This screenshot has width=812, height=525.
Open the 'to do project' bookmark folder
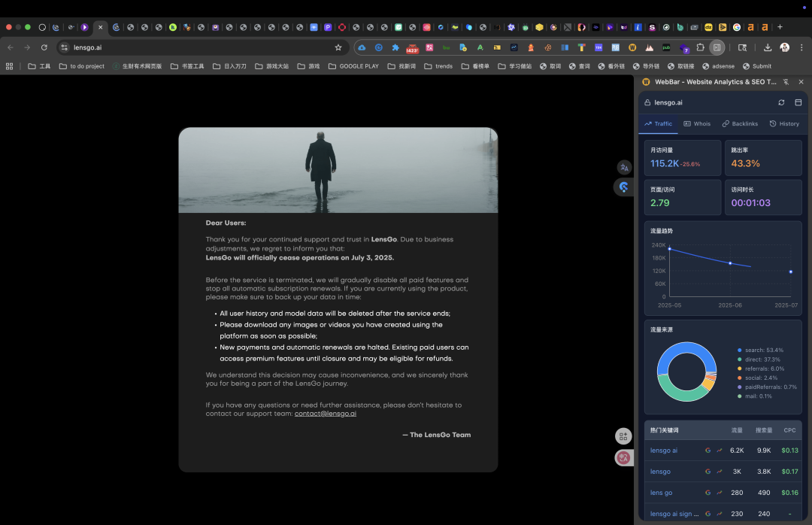tap(82, 66)
